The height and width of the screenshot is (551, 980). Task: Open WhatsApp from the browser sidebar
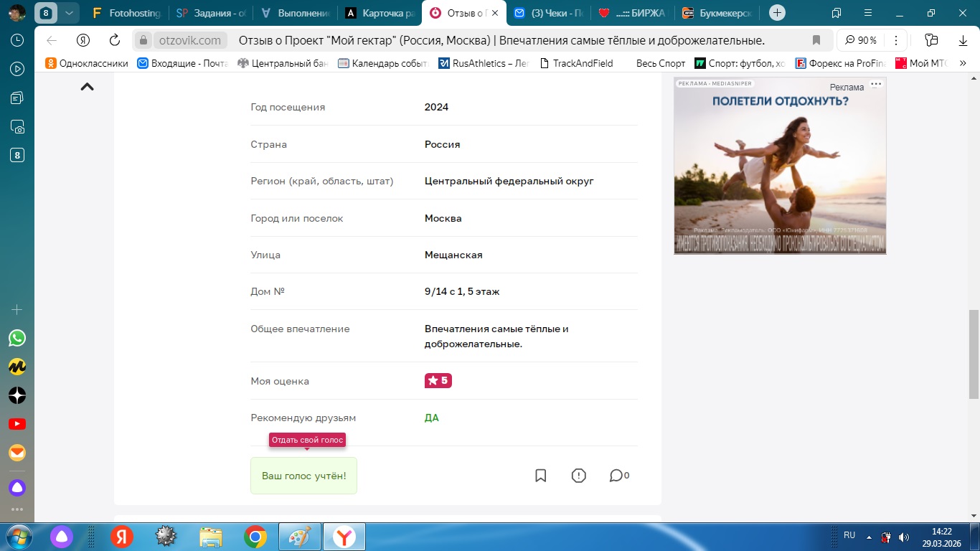[x=17, y=338]
